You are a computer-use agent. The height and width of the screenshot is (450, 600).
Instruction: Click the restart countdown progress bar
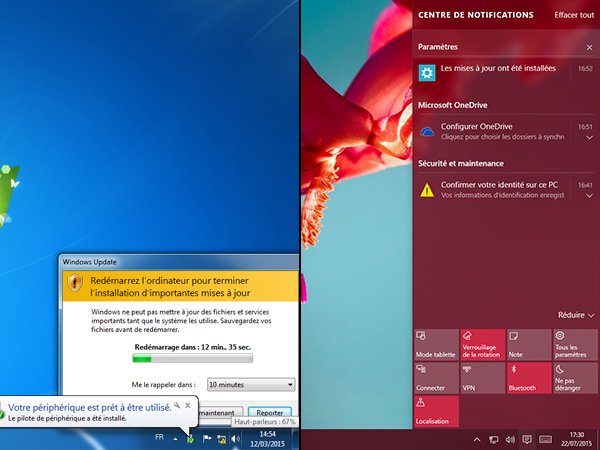click(192, 358)
